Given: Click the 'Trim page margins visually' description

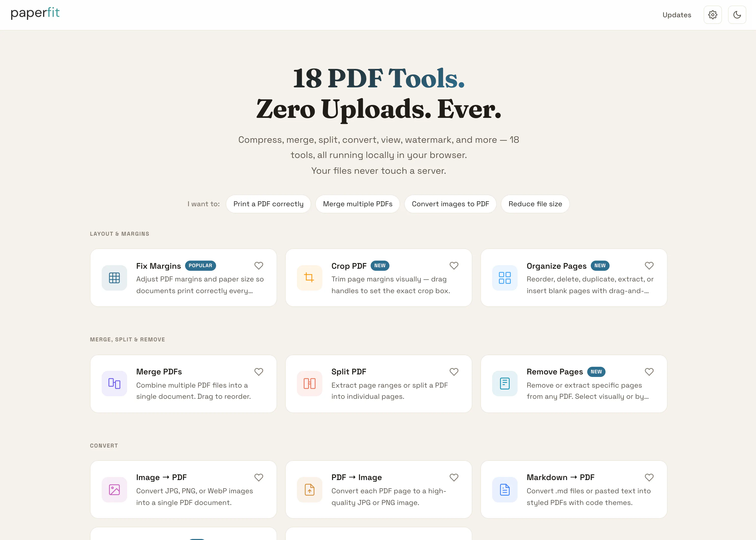Looking at the screenshot, I should point(391,285).
